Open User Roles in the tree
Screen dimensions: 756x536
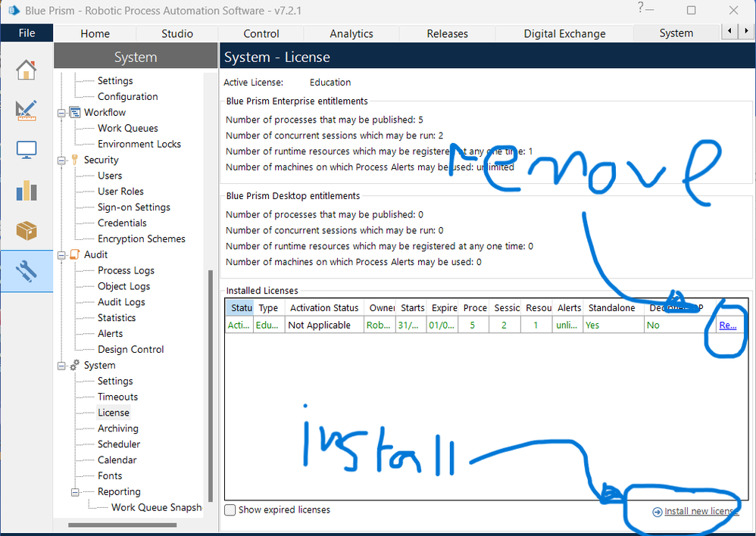pos(120,192)
